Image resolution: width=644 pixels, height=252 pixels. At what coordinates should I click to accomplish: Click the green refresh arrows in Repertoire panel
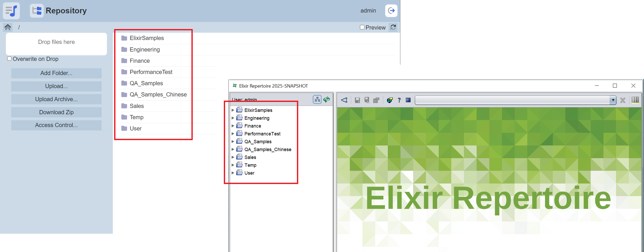[326, 100]
